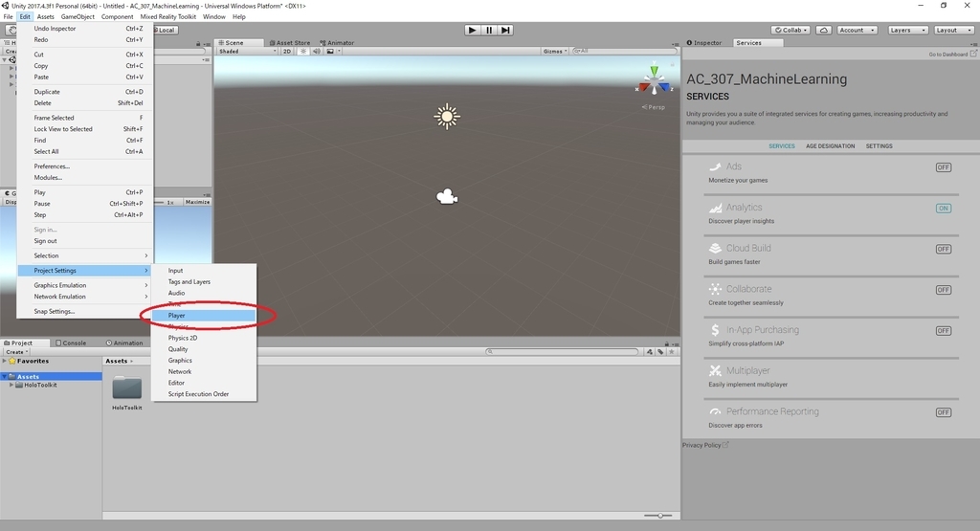Choose Player in Project Settings submenu

tap(204, 316)
